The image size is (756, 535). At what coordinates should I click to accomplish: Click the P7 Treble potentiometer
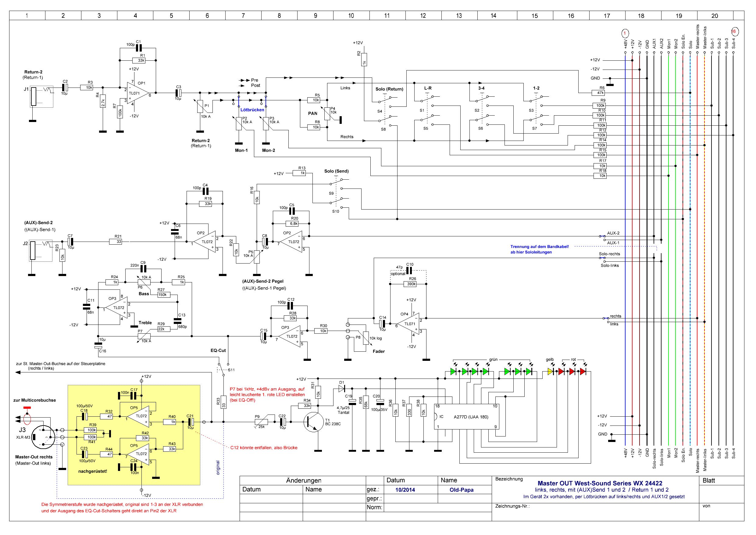(144, 336)
